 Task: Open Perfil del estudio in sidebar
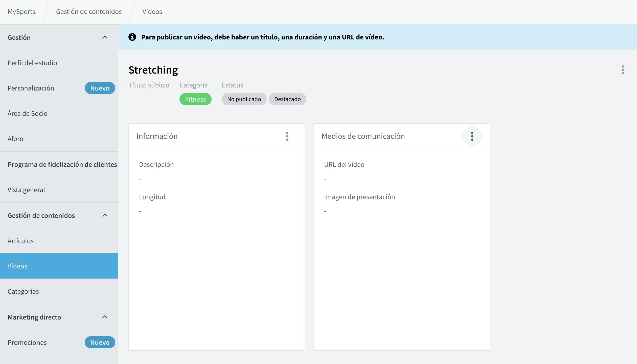[59, 63]
